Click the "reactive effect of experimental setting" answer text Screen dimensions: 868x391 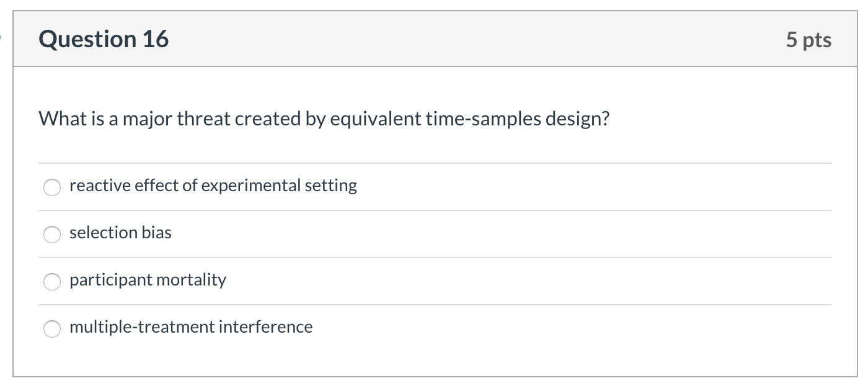213,186
